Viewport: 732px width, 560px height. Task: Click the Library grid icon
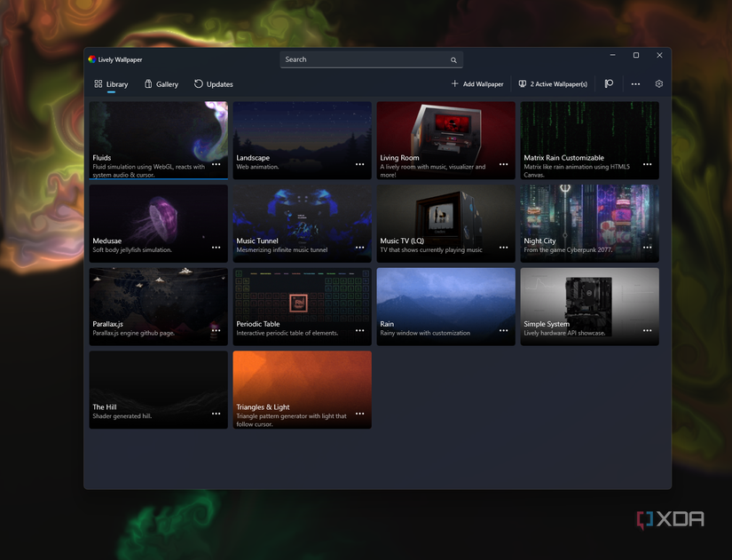point(98,83)
